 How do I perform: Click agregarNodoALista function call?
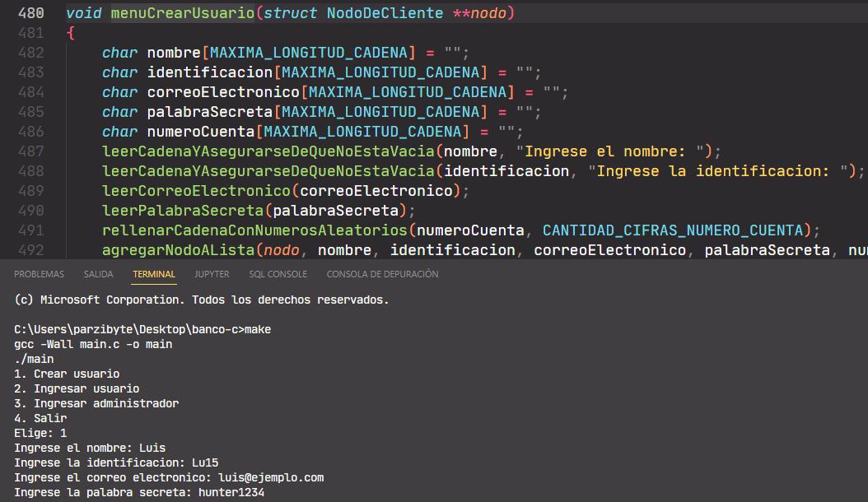pos(178,250)
